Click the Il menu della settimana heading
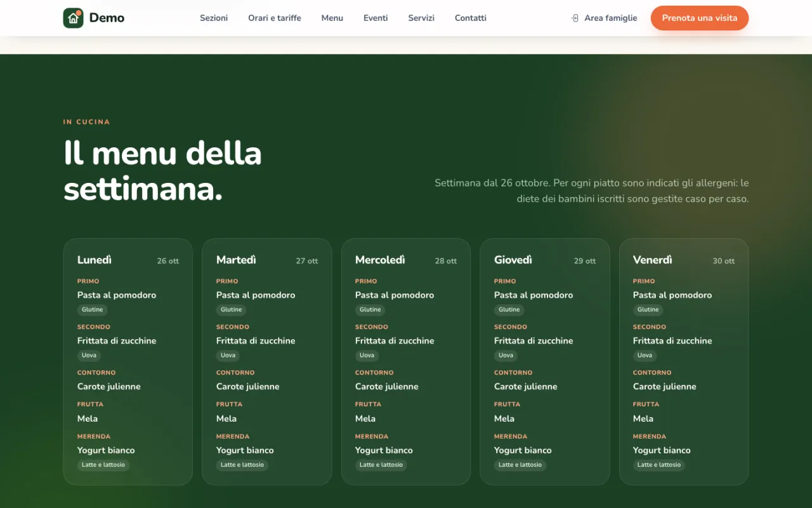Image resolution: width=812 pixels, height=508 pixels. click(x=162, y=171)
